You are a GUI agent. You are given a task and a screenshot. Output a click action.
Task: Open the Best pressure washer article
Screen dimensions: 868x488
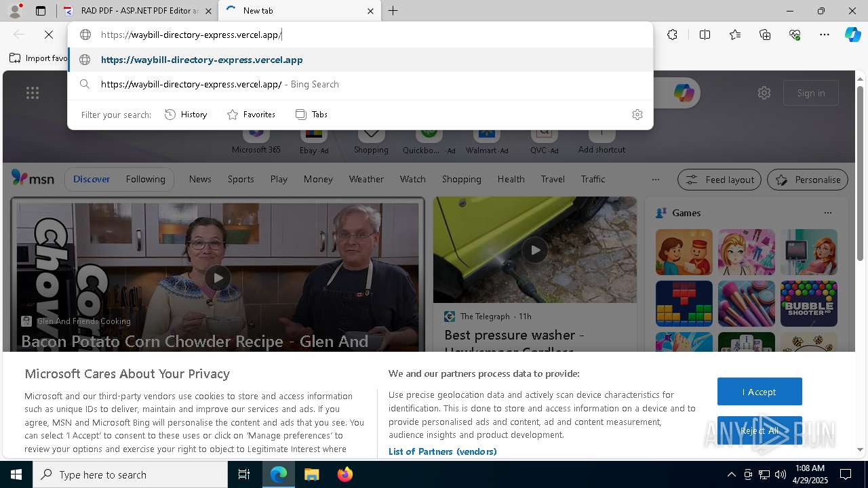point(514,342)
